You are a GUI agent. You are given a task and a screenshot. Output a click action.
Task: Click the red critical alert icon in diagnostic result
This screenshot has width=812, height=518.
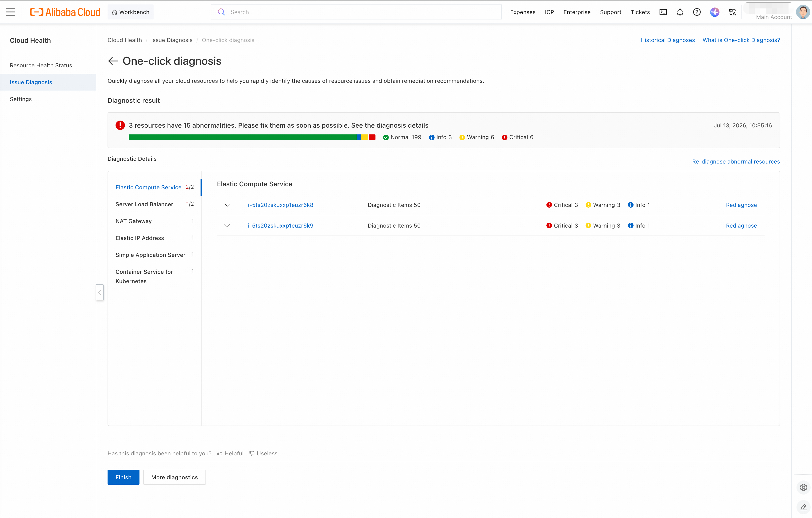click(x=120, y=125)
